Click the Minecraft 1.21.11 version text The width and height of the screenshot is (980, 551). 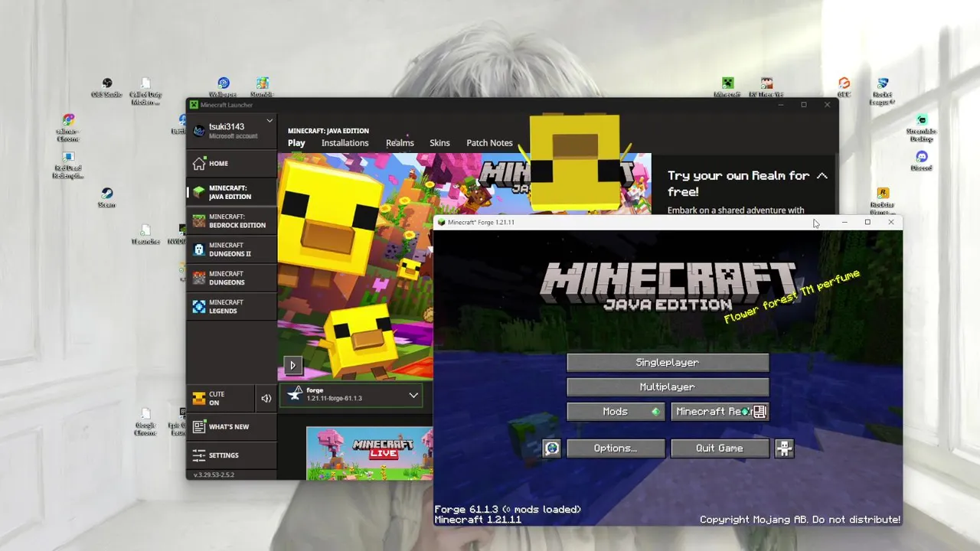478,520
